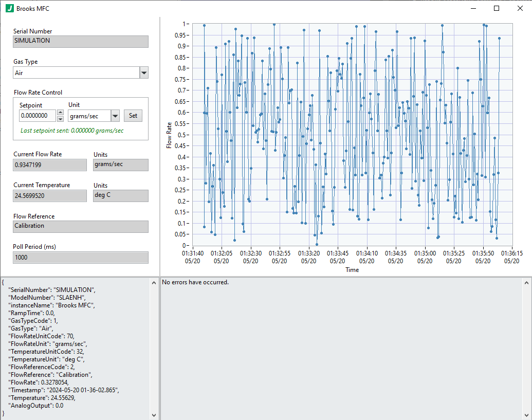532x420 pixels.
Task: Click the 01:33:45 tick label on time axis
Action: tap(338, 257)
